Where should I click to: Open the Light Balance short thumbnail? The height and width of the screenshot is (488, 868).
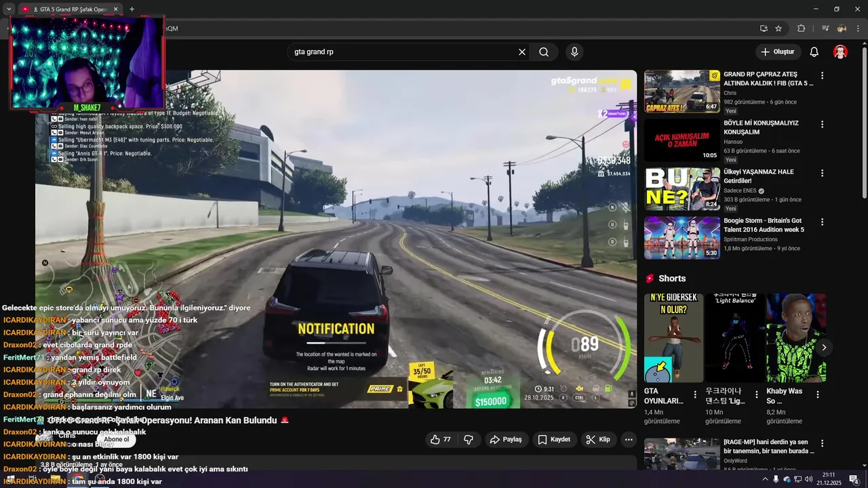pos(734,338)
